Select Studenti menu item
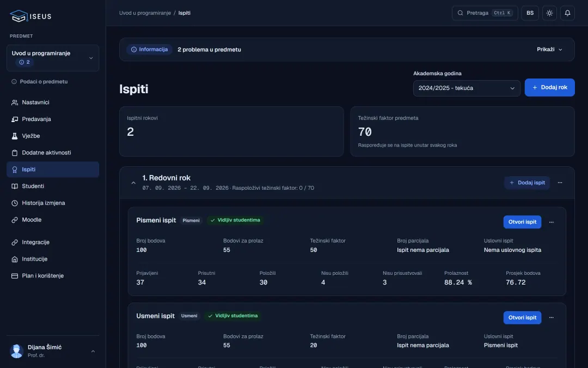Viewport: 588px width, 368px height. (x=53, y=186)
